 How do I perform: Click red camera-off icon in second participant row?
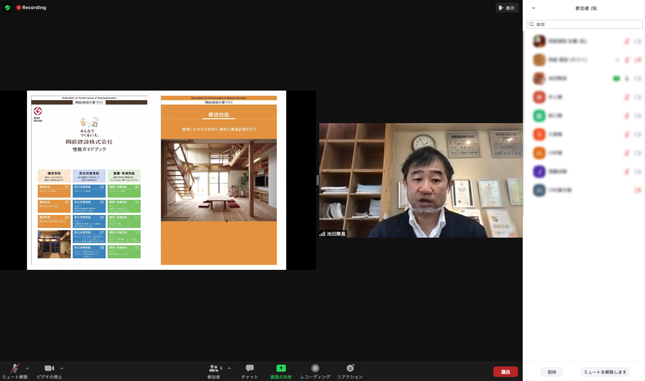[x=638, y=60]
